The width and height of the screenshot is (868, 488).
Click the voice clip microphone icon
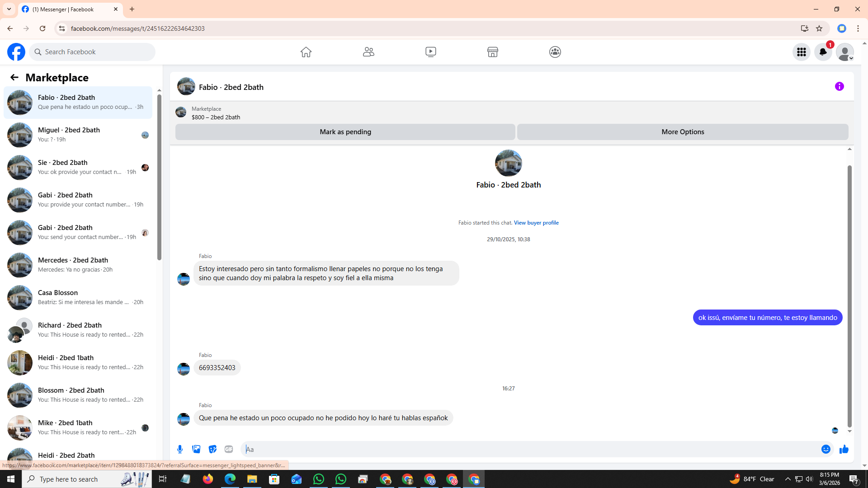(x=180, y=449)
